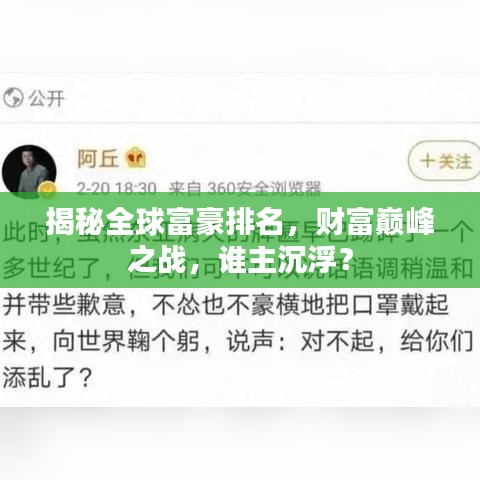Click the word 此时 starting the post
Screen dimensions: 480x480
[x=24, y=231]
